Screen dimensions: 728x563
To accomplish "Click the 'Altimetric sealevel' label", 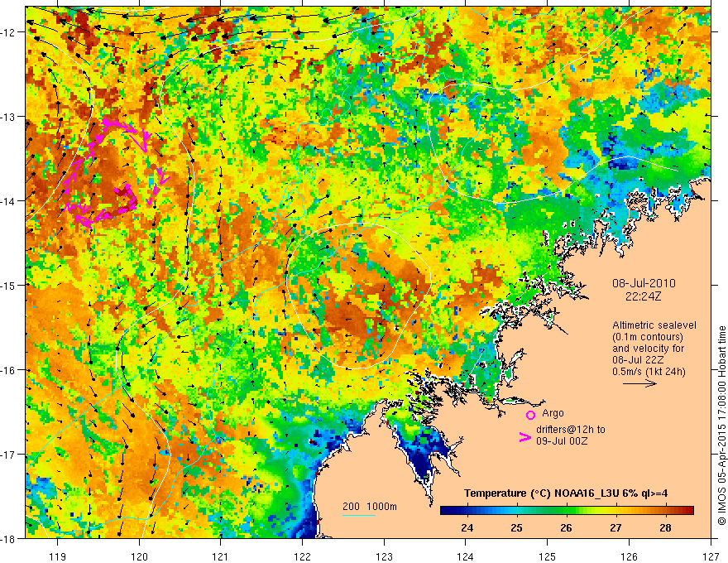I will point(654,325).
